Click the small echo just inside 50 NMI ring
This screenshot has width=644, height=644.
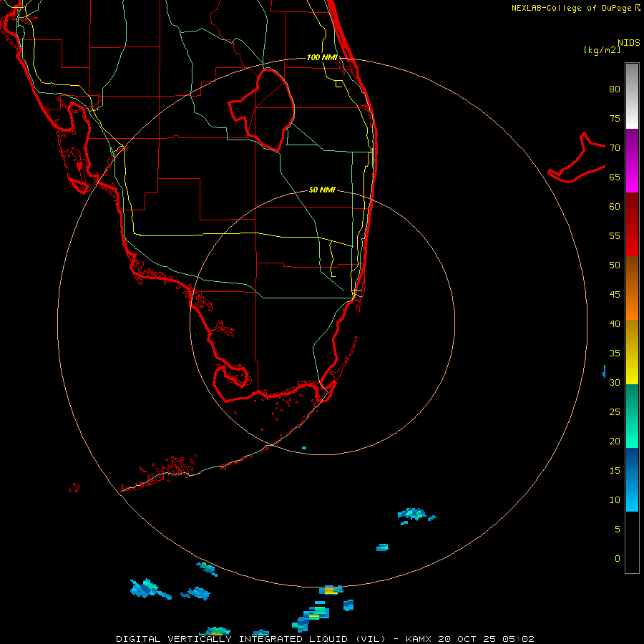pos(304,448)
